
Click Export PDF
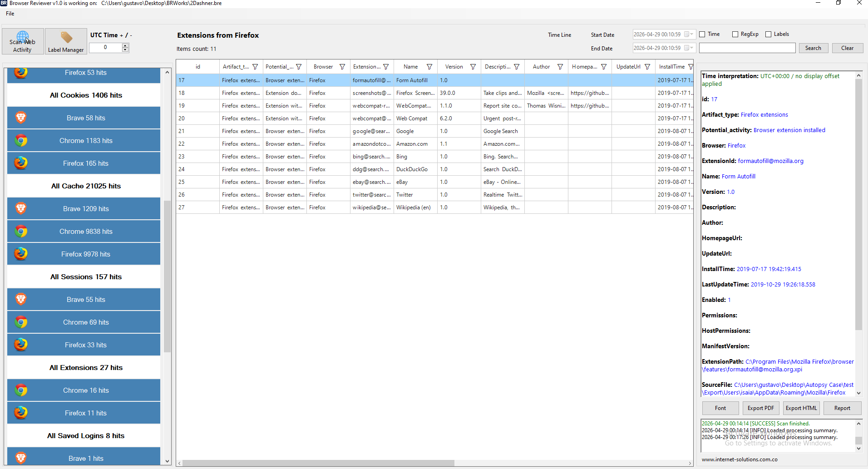761,408
